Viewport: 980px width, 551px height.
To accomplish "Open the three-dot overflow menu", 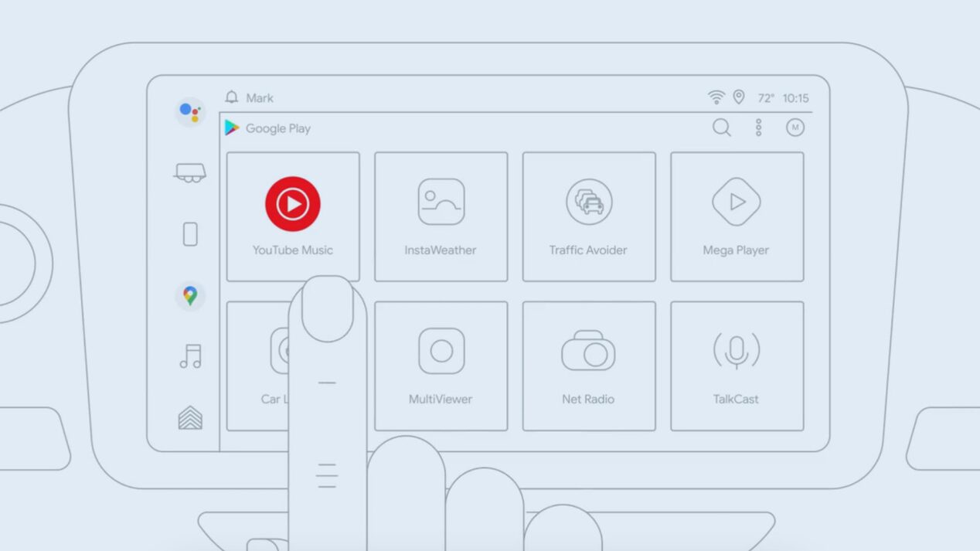I will click(758, 128).
